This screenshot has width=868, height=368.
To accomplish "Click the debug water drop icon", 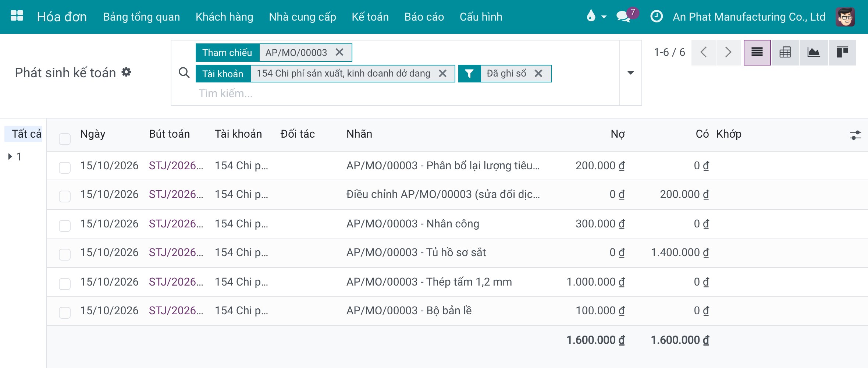I will tap(591, 16).
